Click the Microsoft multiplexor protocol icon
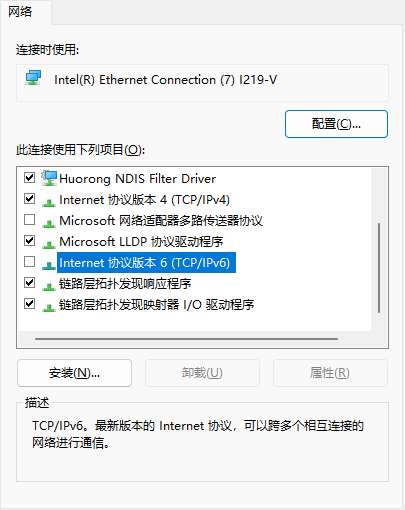 click(x=49, y=223)
